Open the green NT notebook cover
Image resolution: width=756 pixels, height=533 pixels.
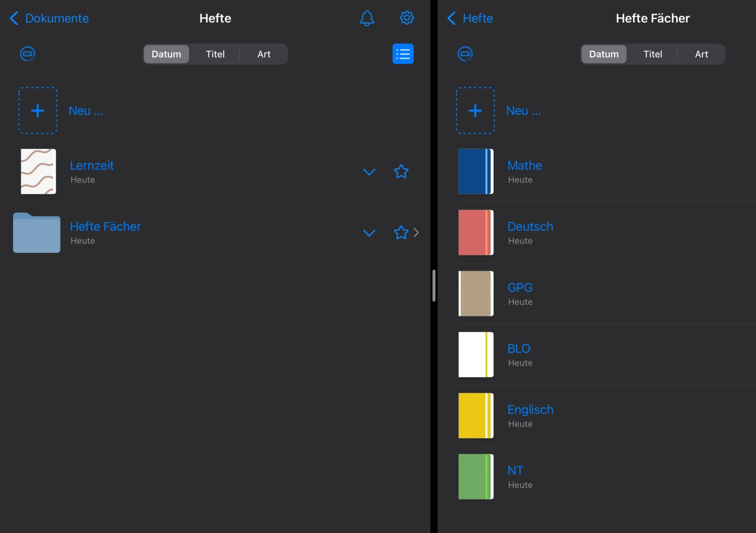click(x=476, y=476)
